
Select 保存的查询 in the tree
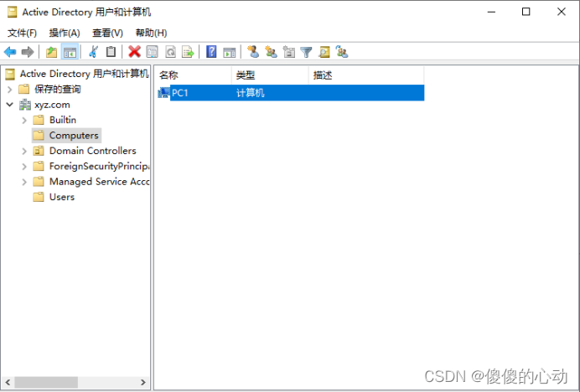(57, 89)
